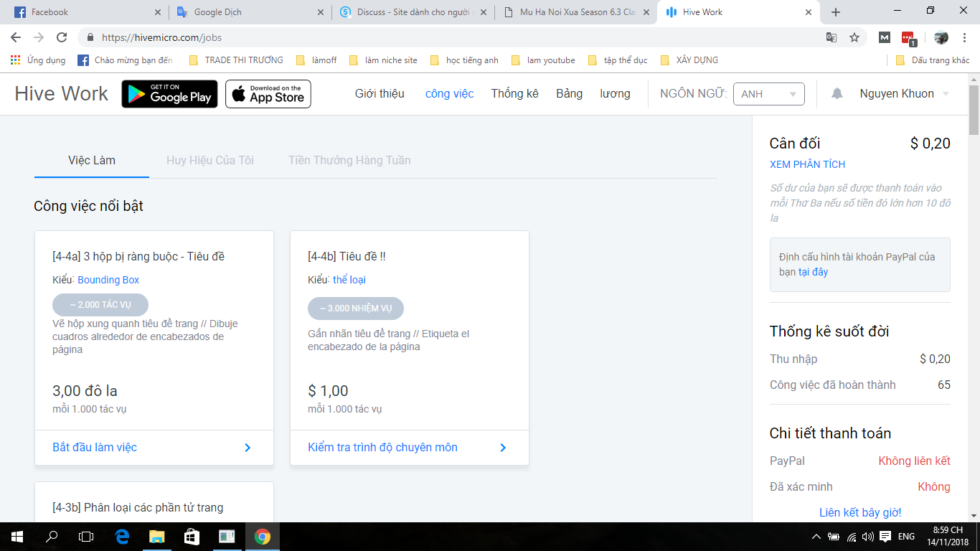Open a new browser tab with plus icon
Viewport: 980px width, 551px height.
tap(836, 12)
